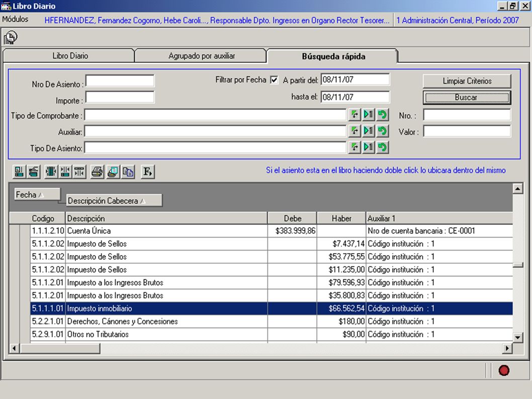Click the horizontal scrollbar thumb

coord(60,348)
